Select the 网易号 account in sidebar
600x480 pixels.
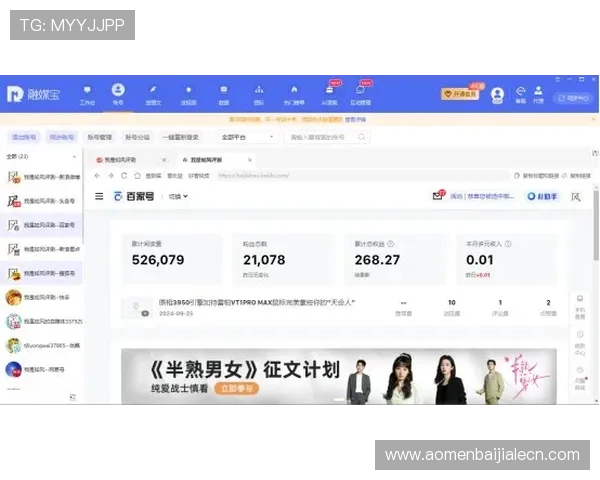pyautogui.click(x=42, y=370)
